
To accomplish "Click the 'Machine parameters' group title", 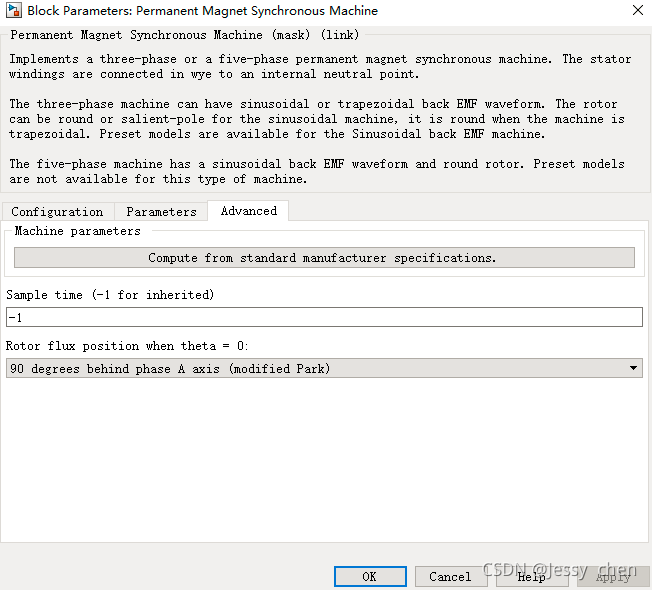I will [77, 231].
